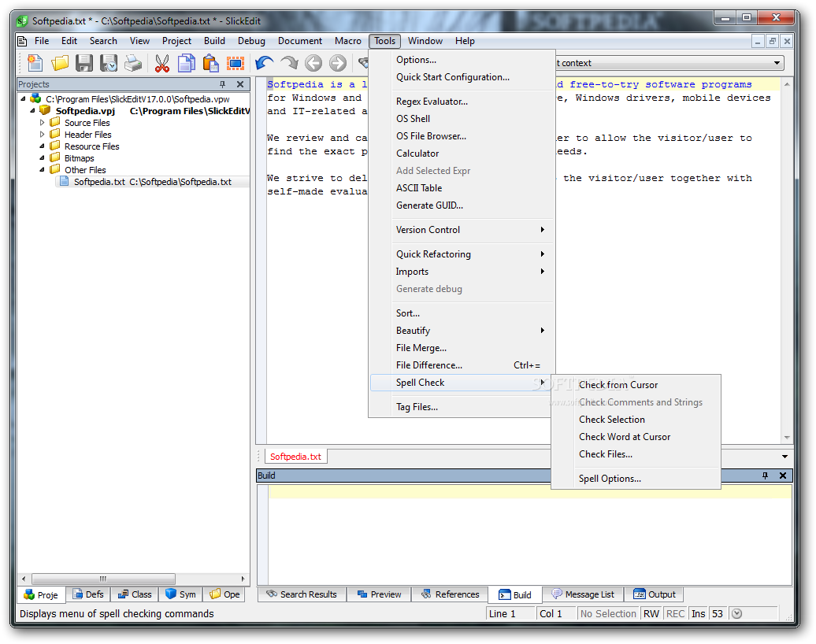
Task: Open the File menu
Action: tap(42, 41)
